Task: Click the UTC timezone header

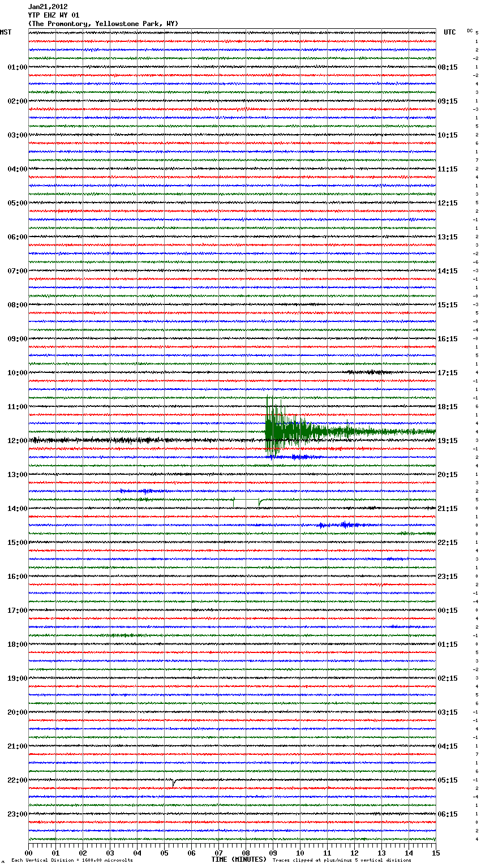Action: pyautogui.click(x=449, y=32)
